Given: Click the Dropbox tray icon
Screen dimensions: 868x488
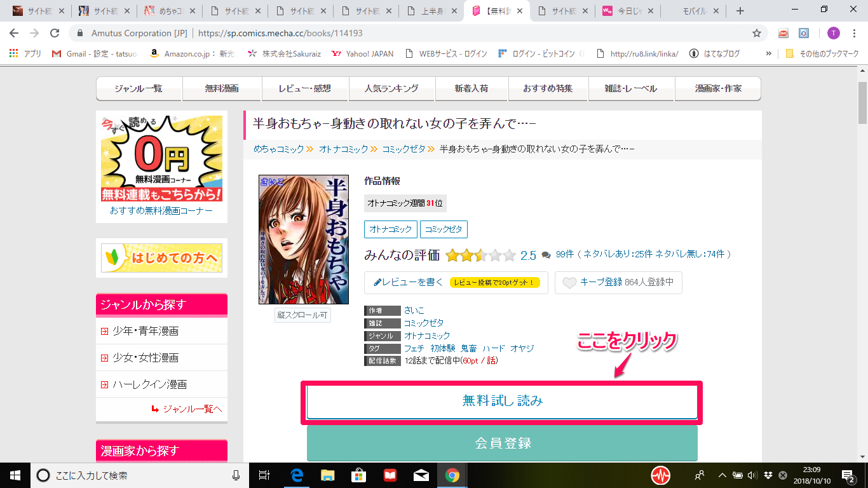Looking at the screenshot, I should click(768, 475).
